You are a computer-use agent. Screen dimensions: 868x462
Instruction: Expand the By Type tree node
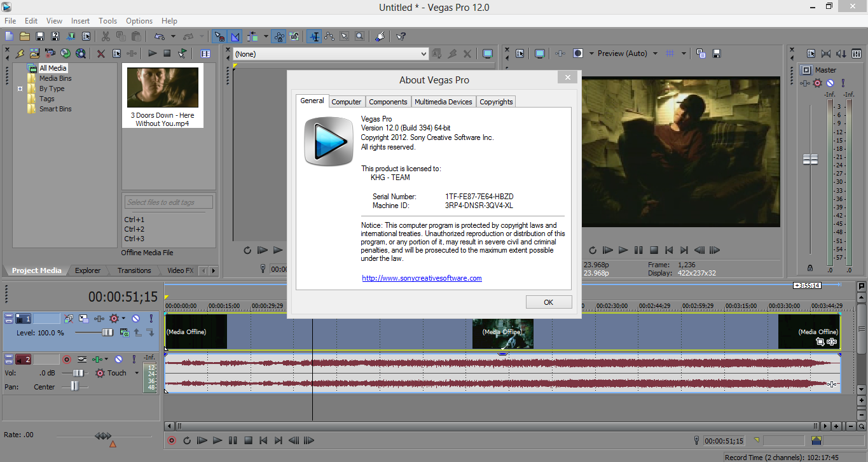20,88
